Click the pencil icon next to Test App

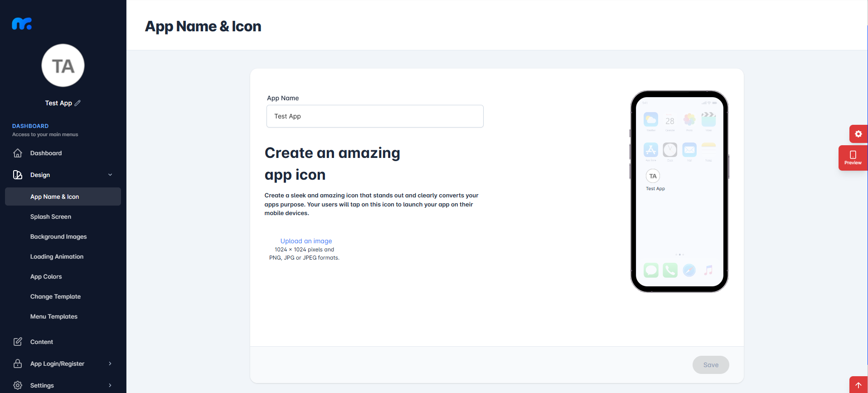click(78, 103)
